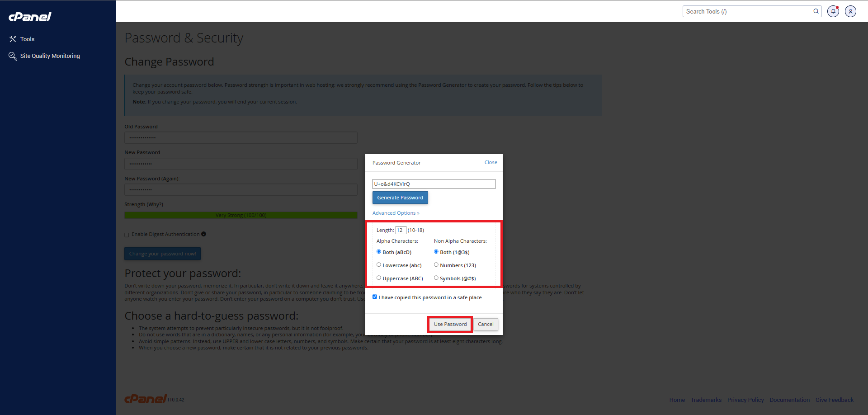Open Site Quality Monitoring
Viewport: 868px width, 415px height.
tap(50, 56)
